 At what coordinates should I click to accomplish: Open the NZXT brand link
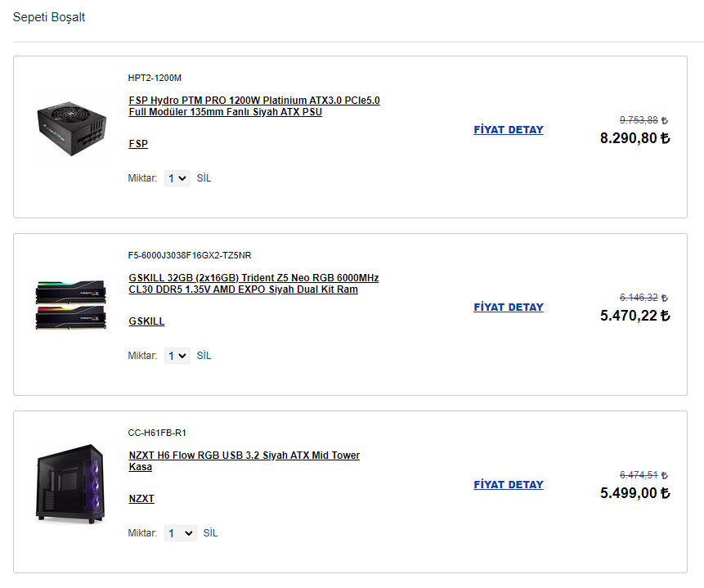pos(141,499)
